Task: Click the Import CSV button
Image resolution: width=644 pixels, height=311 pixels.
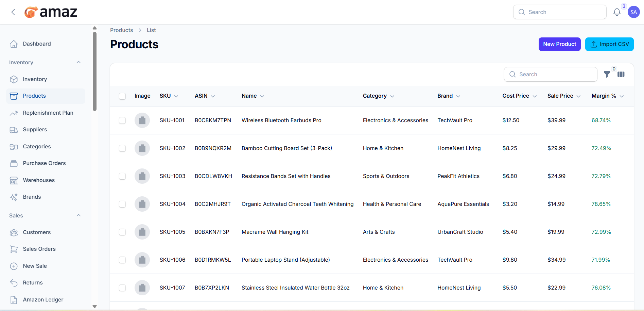Action: [x=609, y=44]
